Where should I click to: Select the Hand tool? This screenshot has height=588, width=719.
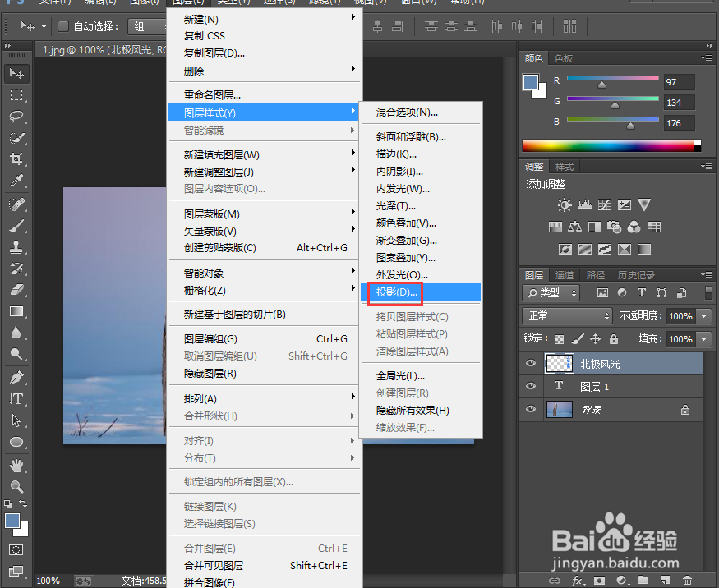point(16,466)
